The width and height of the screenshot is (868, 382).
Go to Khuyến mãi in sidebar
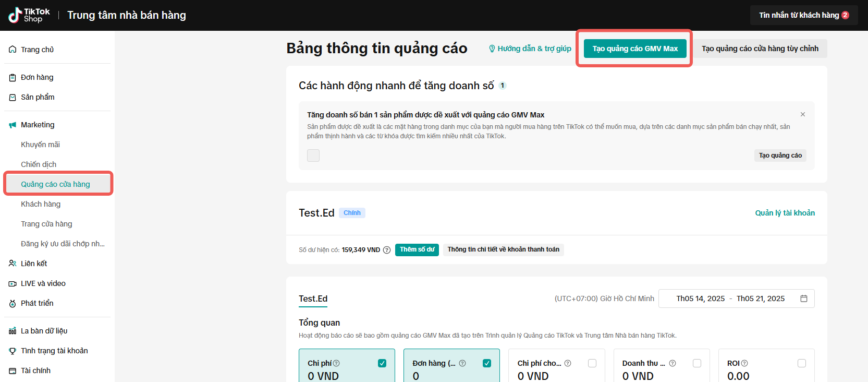tap(40, 145)
